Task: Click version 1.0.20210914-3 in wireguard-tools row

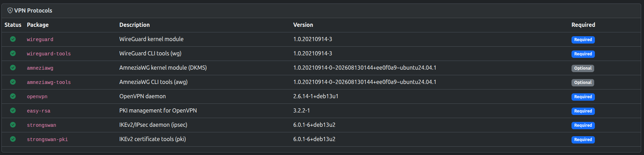Action: (313, 54)
